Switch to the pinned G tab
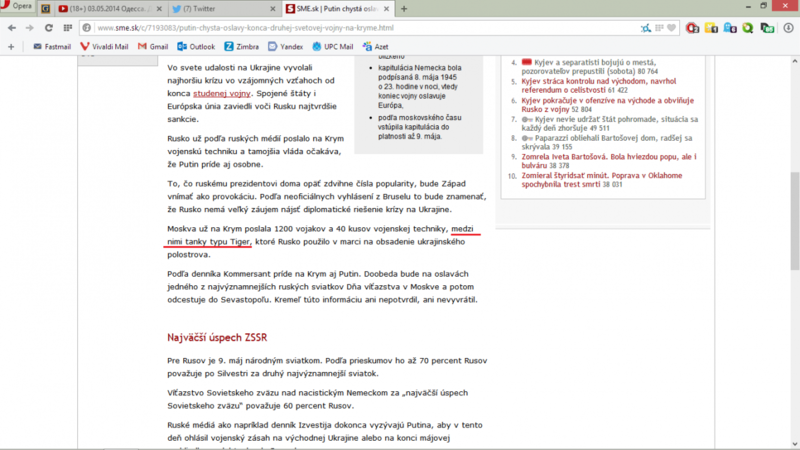This screenshot has height=450, width=800. [x=45, y=9]
